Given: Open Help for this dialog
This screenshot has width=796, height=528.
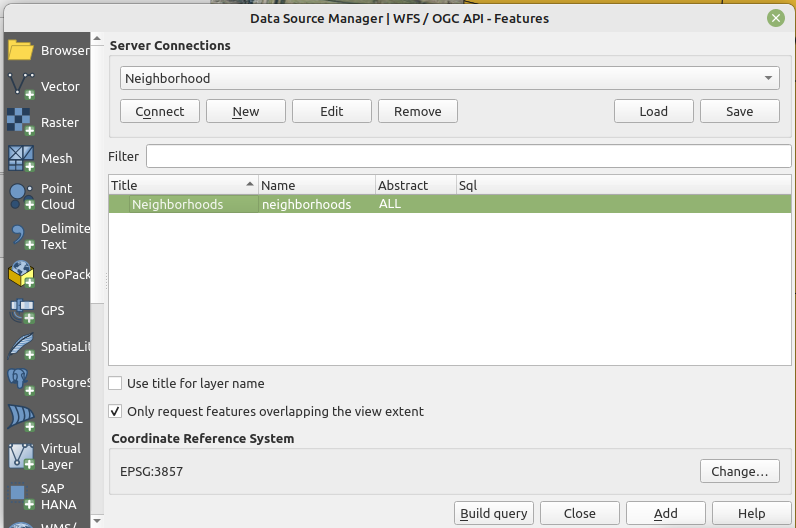Looking at the screenshot, I should [752, 513].
